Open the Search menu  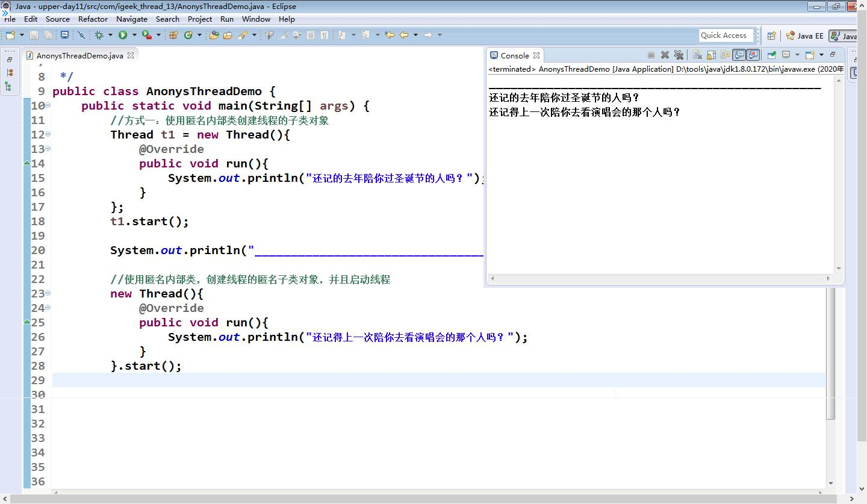click(167, 19)
